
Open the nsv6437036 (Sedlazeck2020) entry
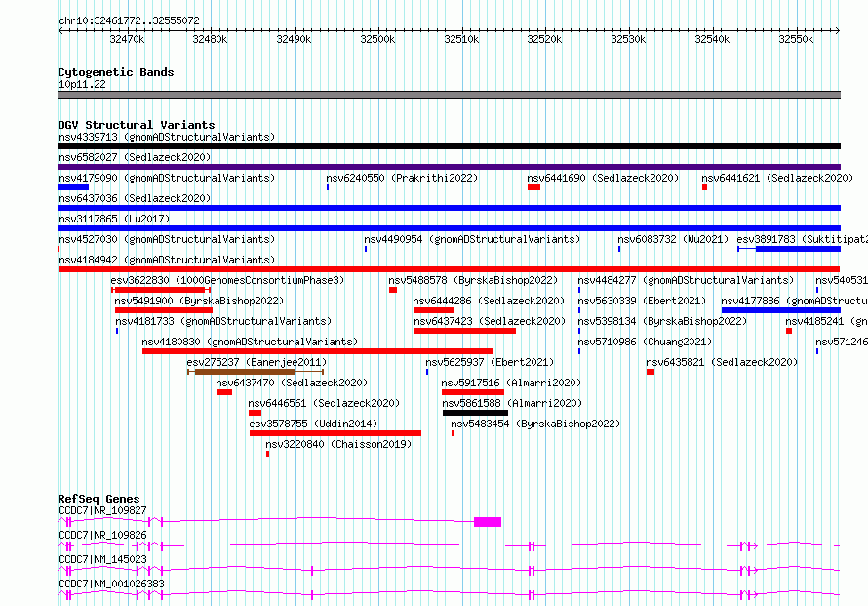point(135,198)
